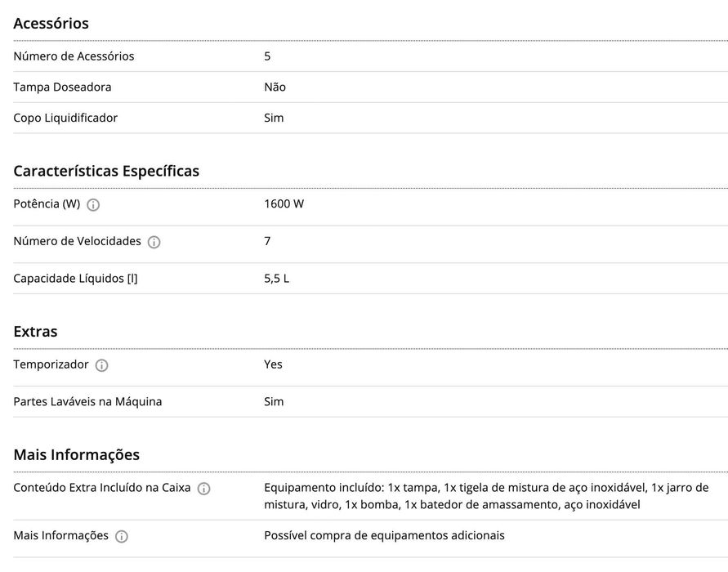
Task: Open the Temporizador info tooltip icon
Action: pyautogui.click(x=101, y=366)
